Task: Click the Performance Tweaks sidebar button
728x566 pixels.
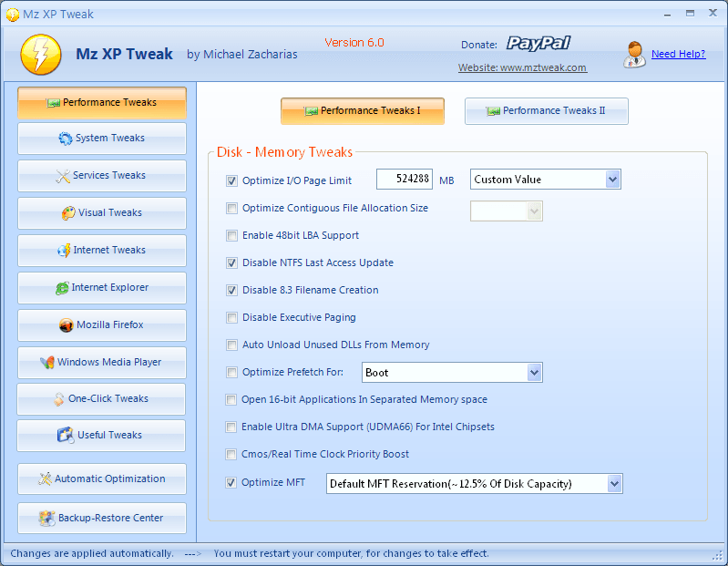Action: pyautogui.click(x=102, y=103)
